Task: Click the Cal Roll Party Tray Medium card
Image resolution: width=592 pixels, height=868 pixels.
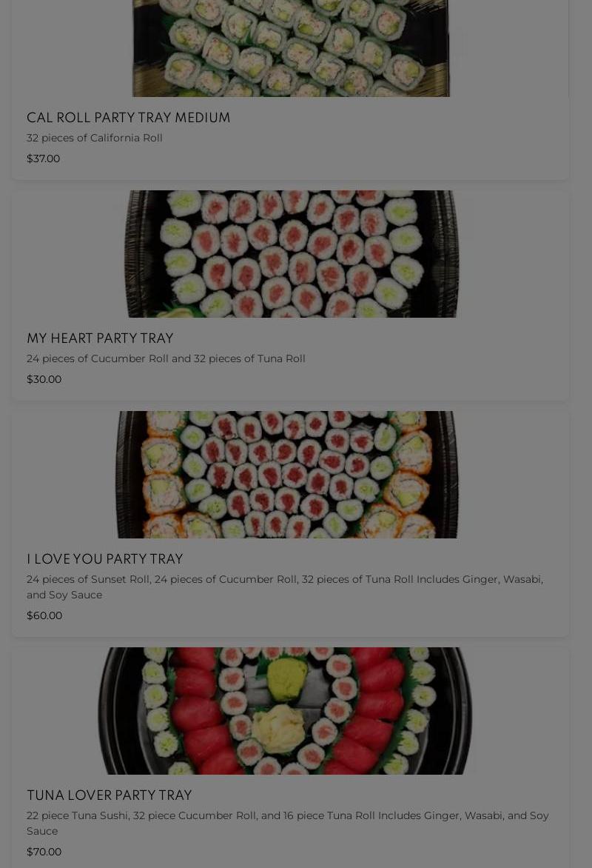Action: [291, 90]
